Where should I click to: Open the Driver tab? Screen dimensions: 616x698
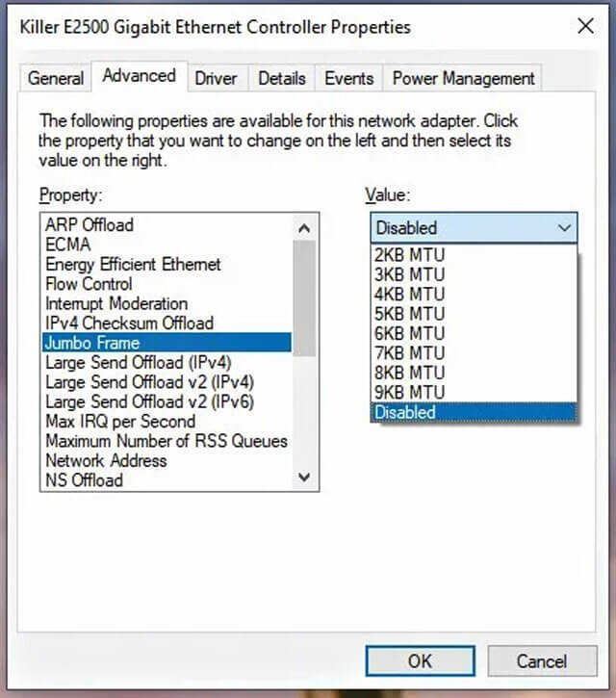pos(217,78)
